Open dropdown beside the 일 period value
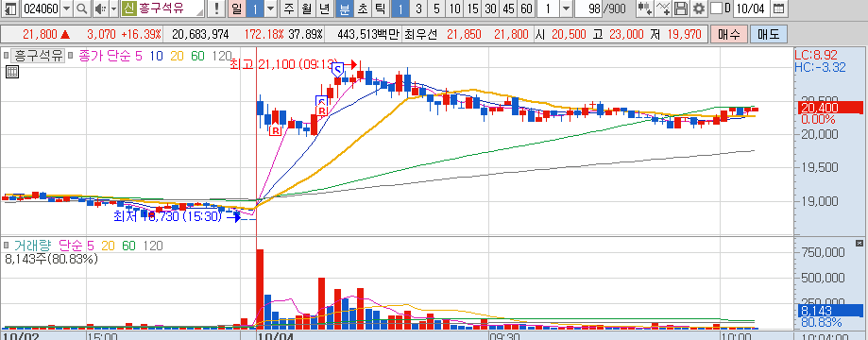Screen dimensions: 868x340 (270, 8)
